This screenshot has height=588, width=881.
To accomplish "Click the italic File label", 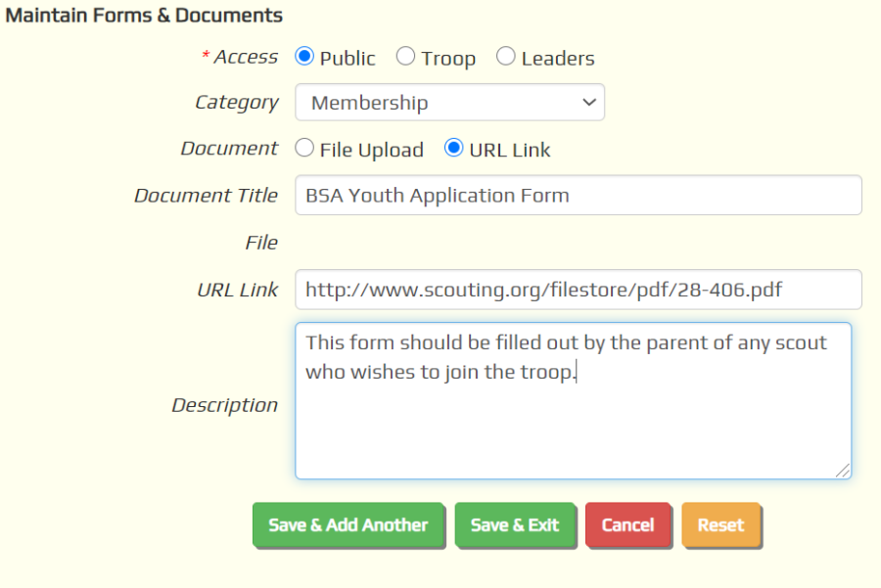I will tap(261, 243).
